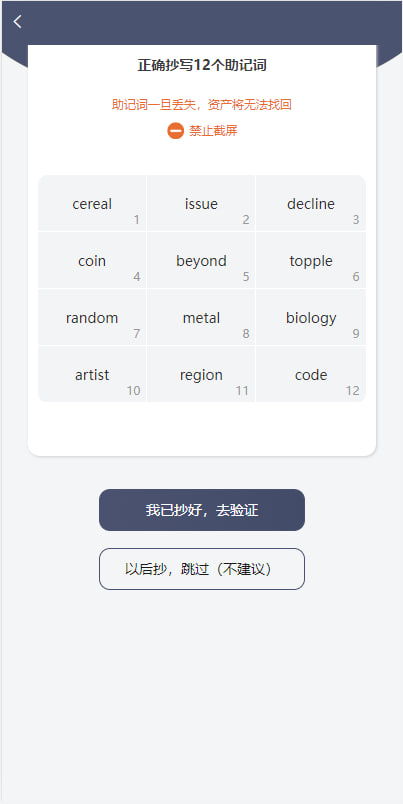Select mnemonic word 'coin' in cell 4
This screenshot has width=403, height=804.
click(92, 260)
